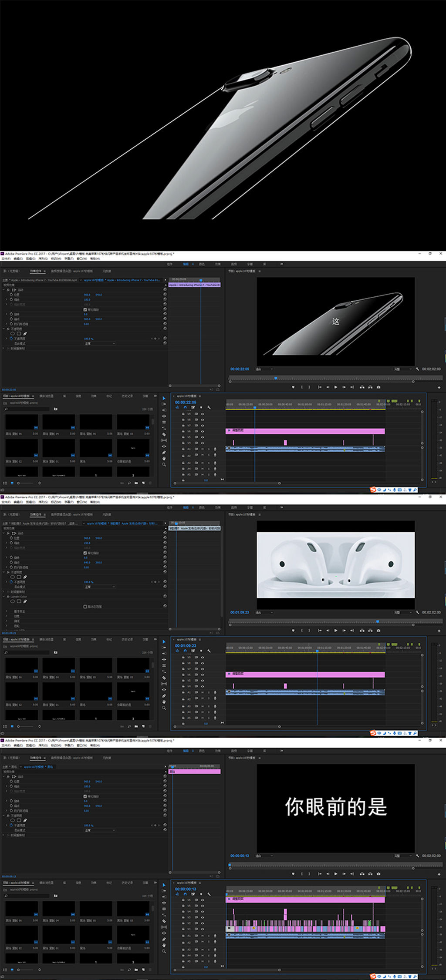This screenshot has height=980, width=446.
Task: Reset Position parameter in the iPhone-preview Effect Controls
Action: [165, 295]
